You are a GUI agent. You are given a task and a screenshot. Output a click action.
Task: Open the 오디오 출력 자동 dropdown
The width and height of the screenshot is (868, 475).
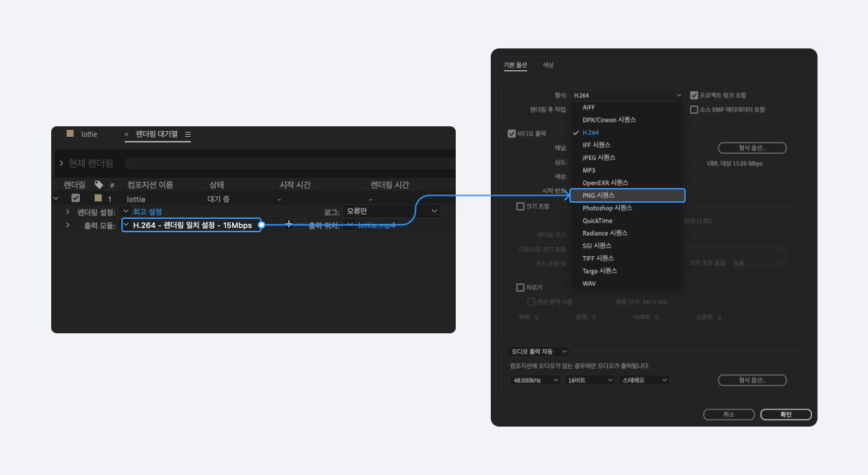click(538, 351)
